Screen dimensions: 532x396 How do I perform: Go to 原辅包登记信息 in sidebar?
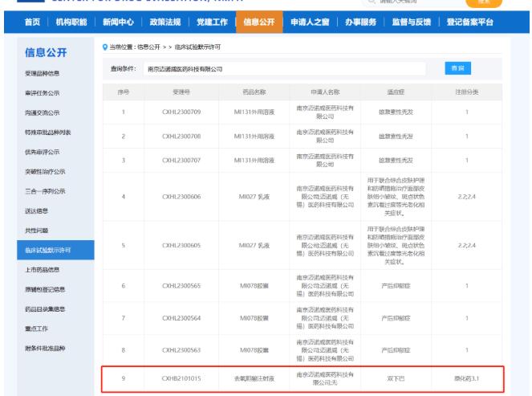point(45,289)
